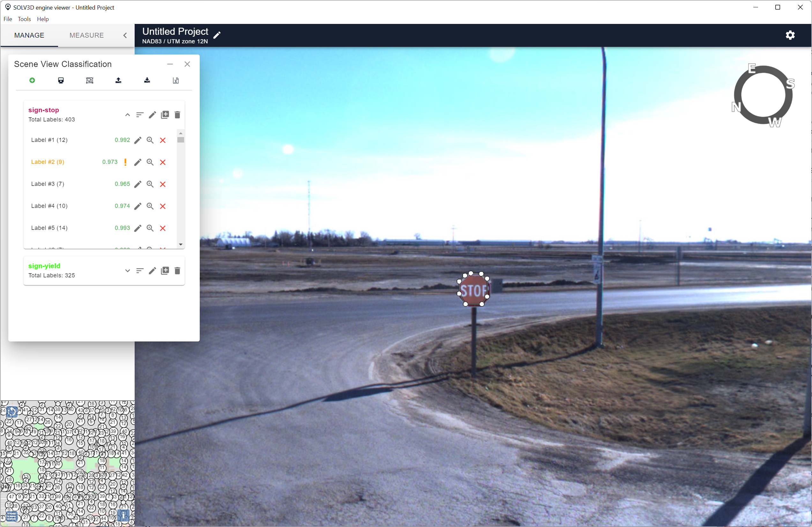Zoom to Label #4 (10)

(150, 206)
